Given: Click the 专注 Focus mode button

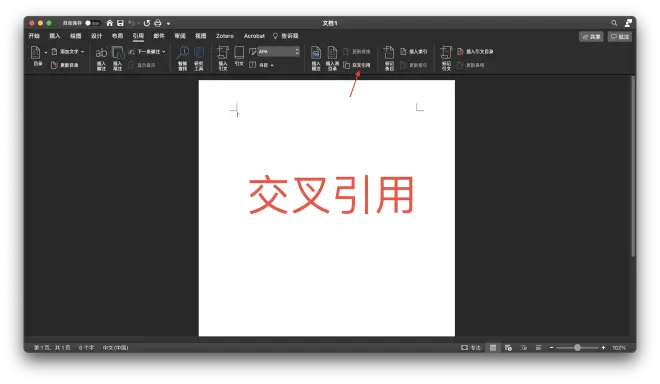Looking at the screenshot, I should pos(471,348).
